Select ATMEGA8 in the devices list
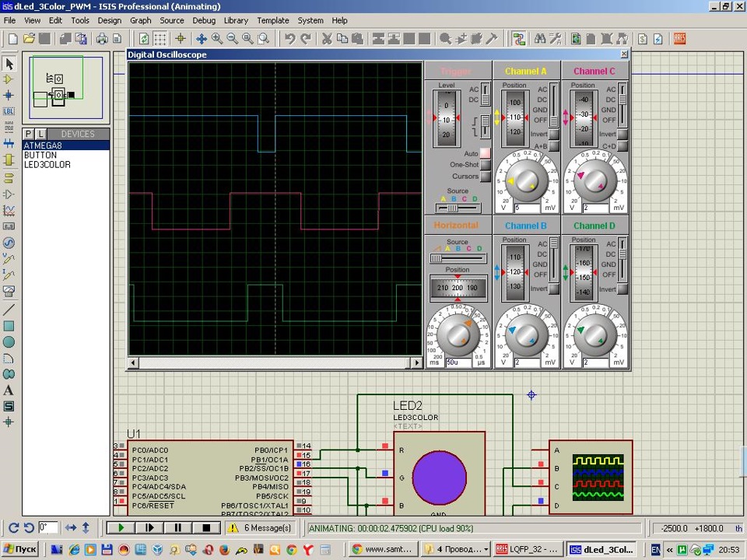This screenshot has width=747, height=560. [43, 145]
